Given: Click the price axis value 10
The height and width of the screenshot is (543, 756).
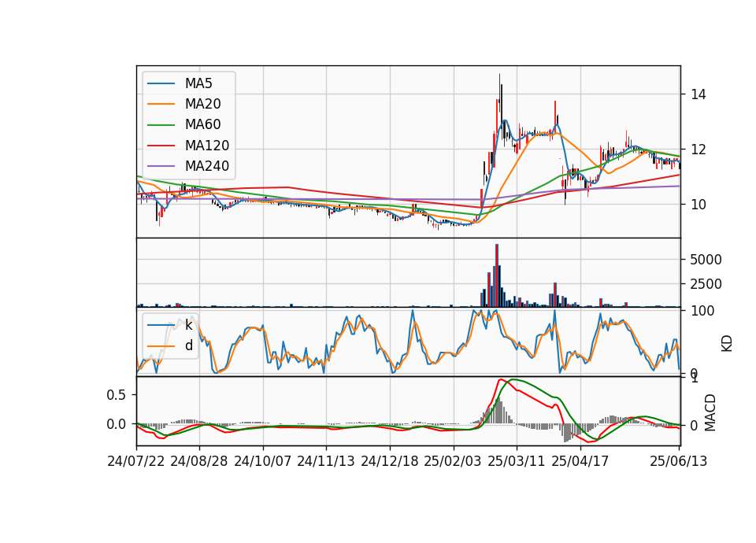Looking at the screenshot, I should click(699, 205).
